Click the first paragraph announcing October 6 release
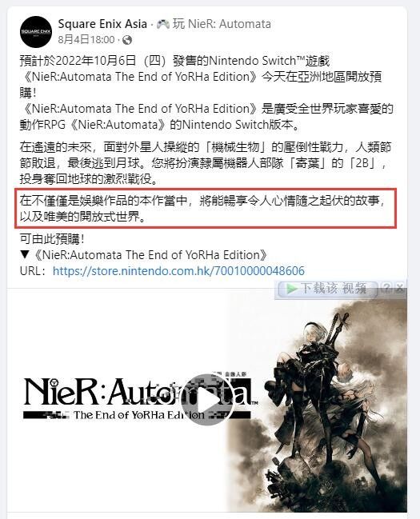This screenshot has width=420, height=519. (x=206, y=93)
